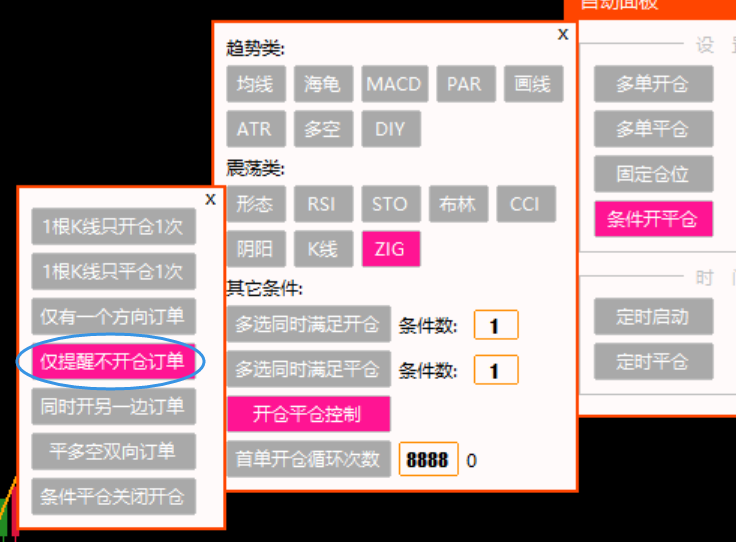
Task: Click the 8888 loop count input
Action: [429, 460]
